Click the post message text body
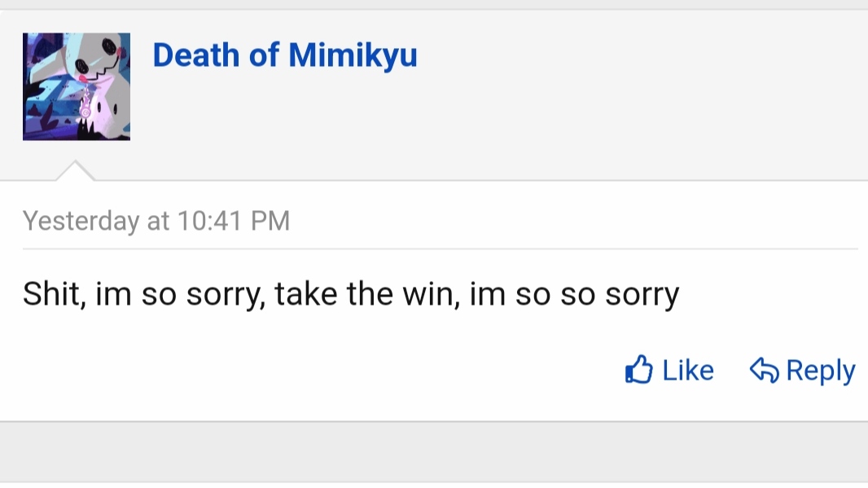868x488 pixels. pyautogui.click(x=351, y=294)
